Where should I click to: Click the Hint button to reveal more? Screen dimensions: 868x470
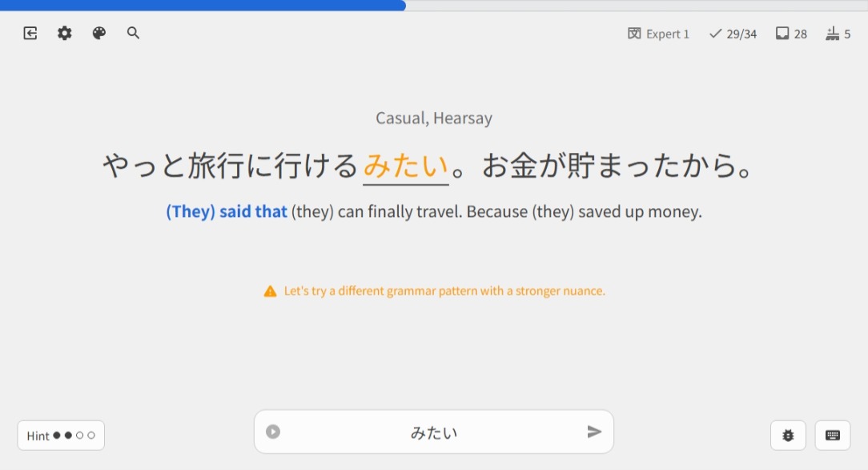(x=61, y=436)
